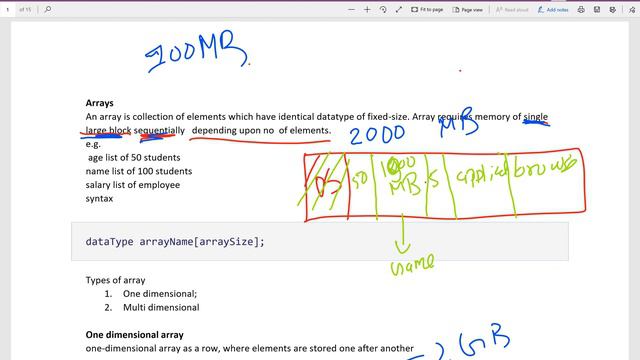Click the 'Arrays' heading text

(x=100, y=103)
